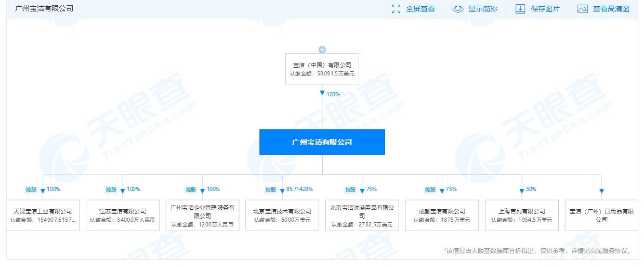Click 上海吉列有限公司 node
The height and width of the screenshot is (267, 644).
point(521,215)
